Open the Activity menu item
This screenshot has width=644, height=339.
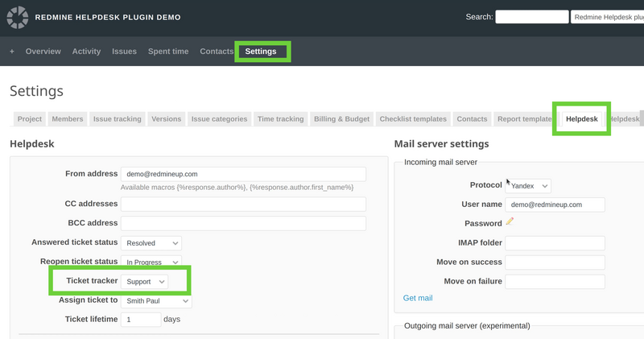(86, 52)
